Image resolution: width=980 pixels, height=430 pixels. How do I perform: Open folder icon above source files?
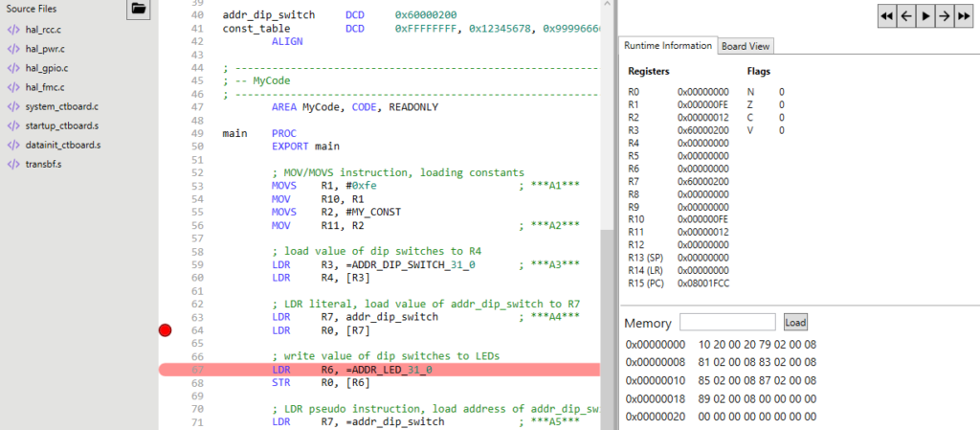pos(139,9)
